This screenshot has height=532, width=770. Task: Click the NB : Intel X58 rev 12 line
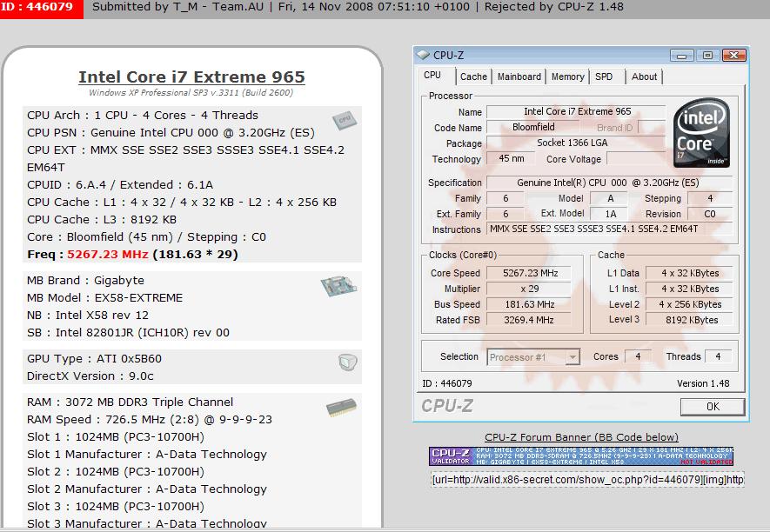pyautogui.click(x=88, y=315)
